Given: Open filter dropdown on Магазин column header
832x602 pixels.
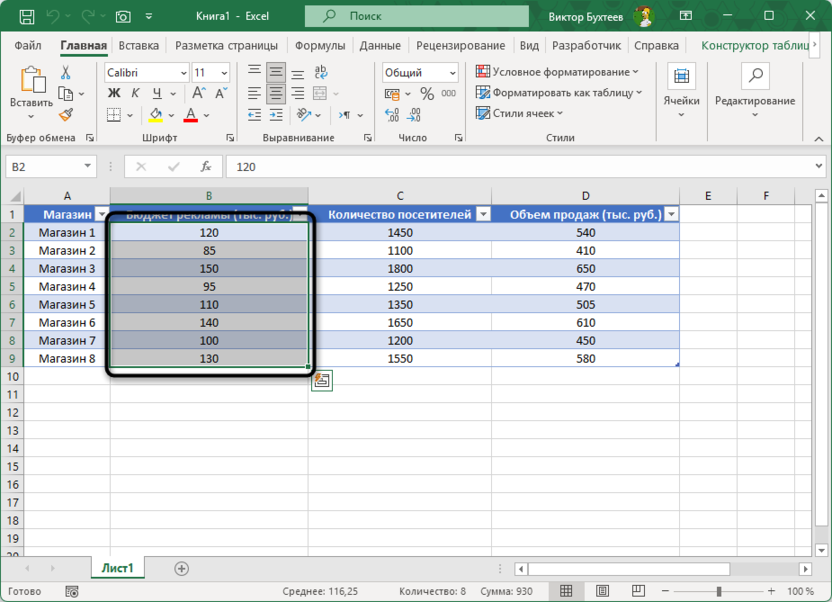Looking at the screenshot, I should click(x=101, y=214).
